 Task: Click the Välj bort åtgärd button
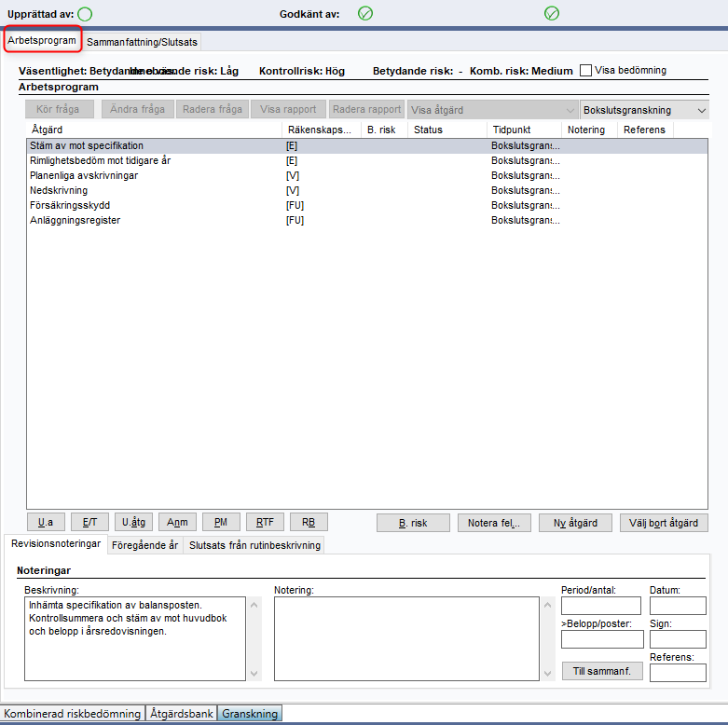(x=664, y=523)
